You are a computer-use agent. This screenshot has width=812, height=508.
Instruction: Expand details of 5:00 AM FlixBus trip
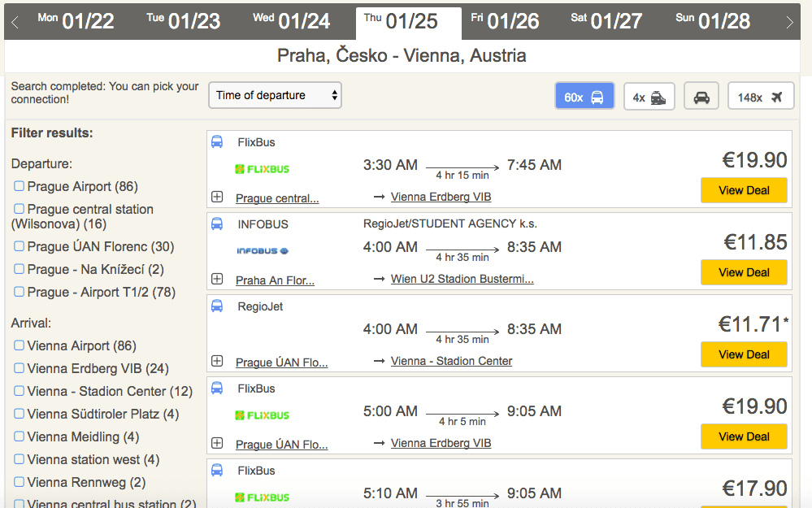click(x=218, y=443)
